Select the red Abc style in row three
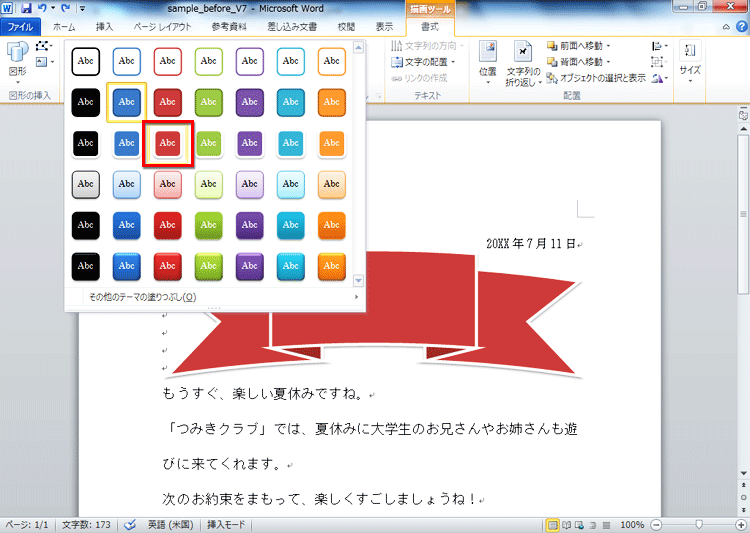The image size is (750, 533). point(167,143)
